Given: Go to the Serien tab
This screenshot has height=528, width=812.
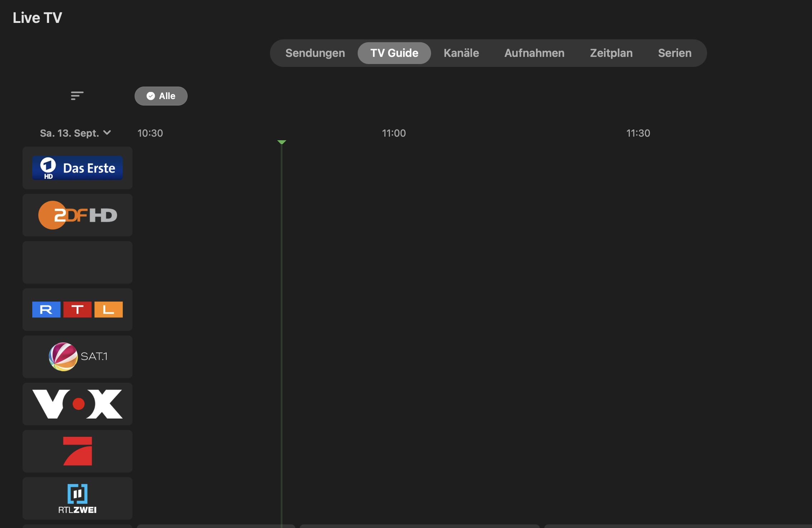Looking at the screenshot, I should 675,53.
